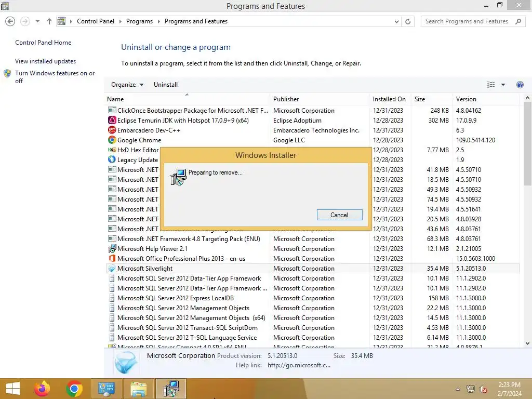Open the Windows Start button
Viewport: 532px width, 399px height.
tap(13, 389)
